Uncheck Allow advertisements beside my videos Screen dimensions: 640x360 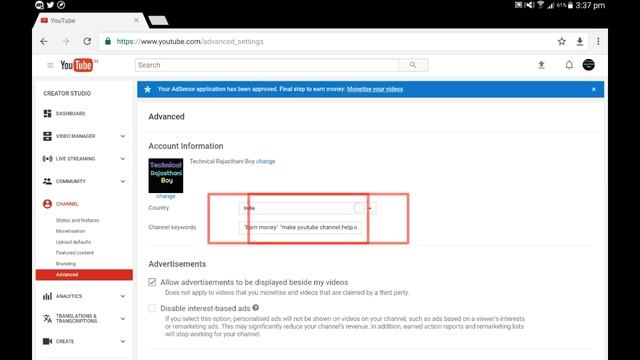[x=152, y=282]
